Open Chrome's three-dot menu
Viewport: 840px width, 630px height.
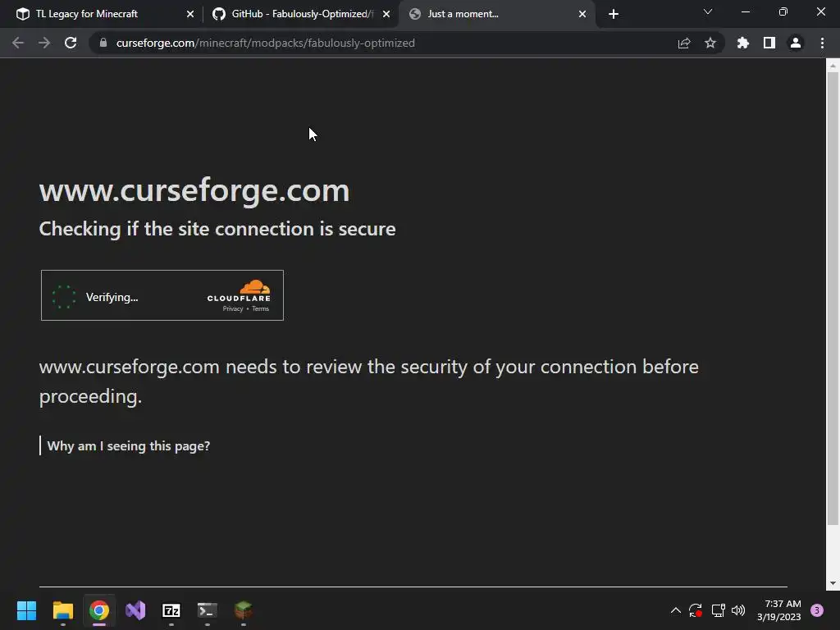click(822, 43)
